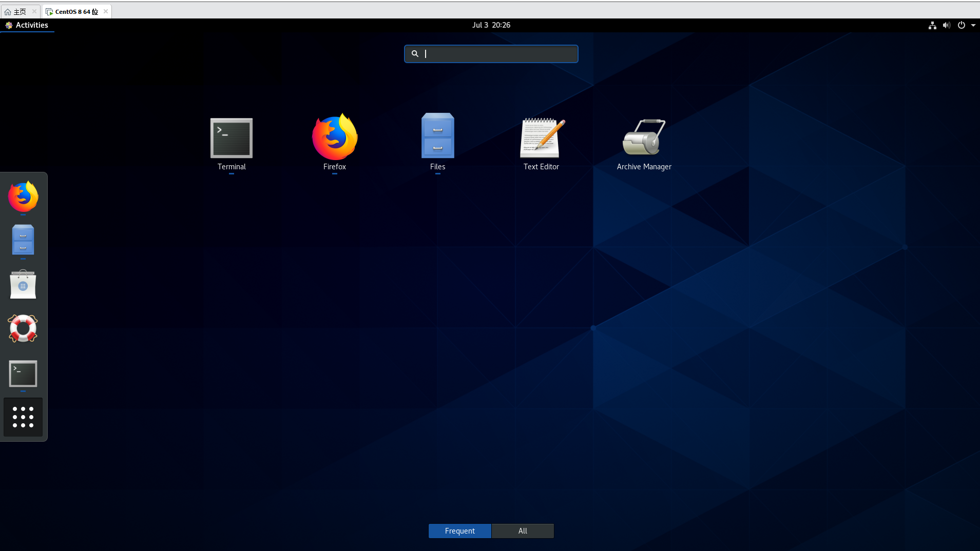Image resolution: width=980 pixels, height=551 pixels.
Task: Switch to the Frequent apps view
Action: 460,531
